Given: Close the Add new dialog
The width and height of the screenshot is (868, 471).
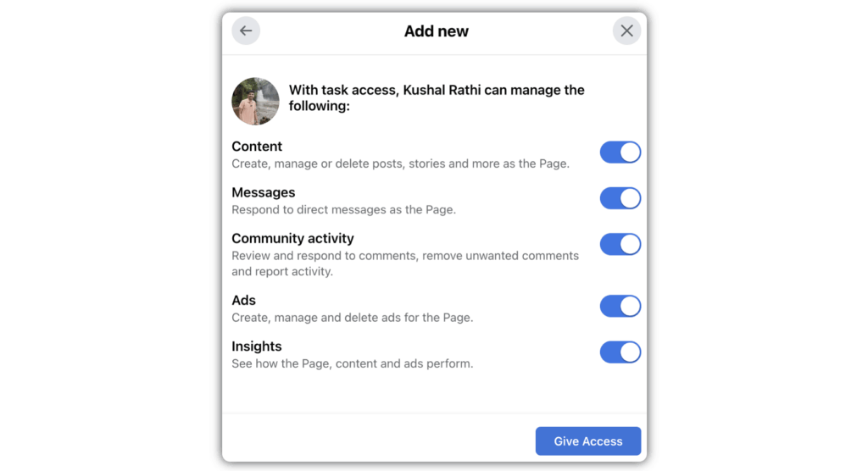Looking at the screenshot, I should tap(626, 31).
